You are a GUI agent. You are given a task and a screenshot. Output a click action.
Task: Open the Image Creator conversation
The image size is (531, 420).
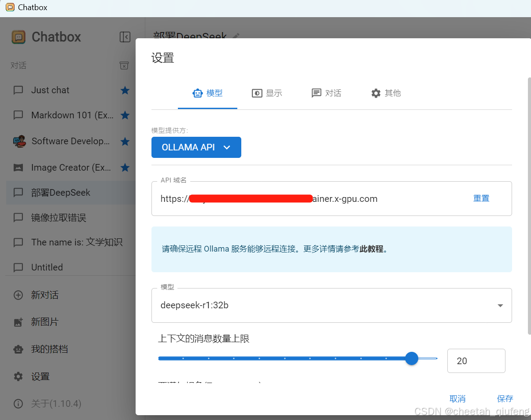[70, 168]
